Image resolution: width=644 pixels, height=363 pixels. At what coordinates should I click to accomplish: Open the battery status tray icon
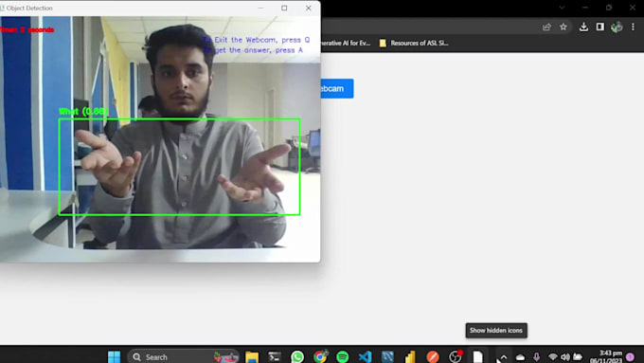pos(578,356)
